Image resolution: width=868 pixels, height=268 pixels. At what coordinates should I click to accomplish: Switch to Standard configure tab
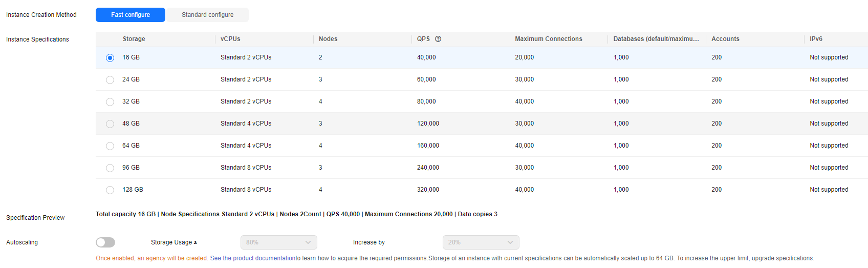coord(207,15)
